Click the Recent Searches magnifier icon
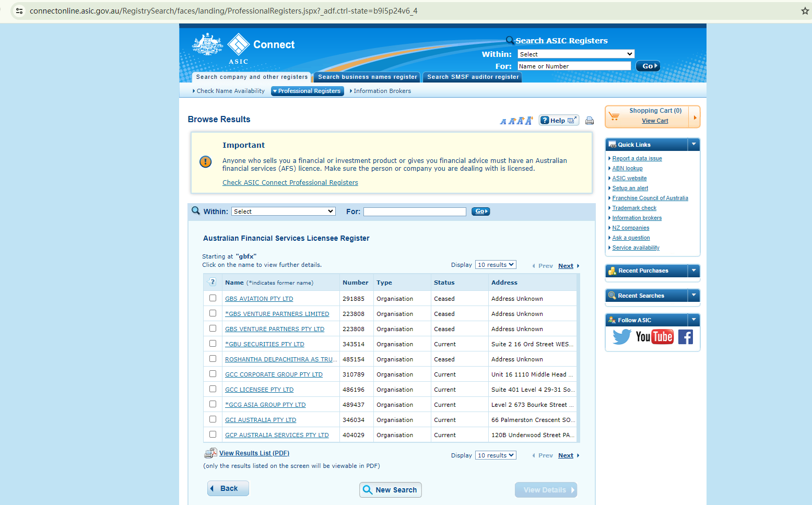The height and width of the screenshot is (505, 812). click(612, 296)
